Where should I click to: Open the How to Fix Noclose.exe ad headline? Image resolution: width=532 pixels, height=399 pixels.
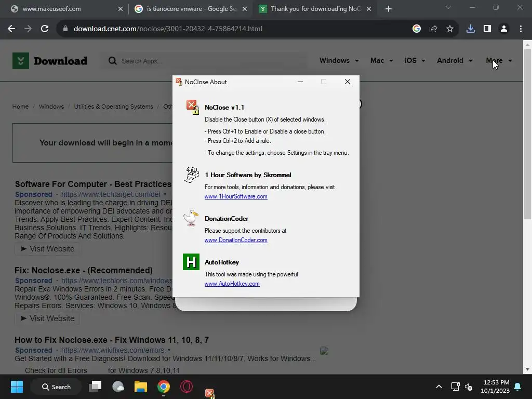click(112, 340)
